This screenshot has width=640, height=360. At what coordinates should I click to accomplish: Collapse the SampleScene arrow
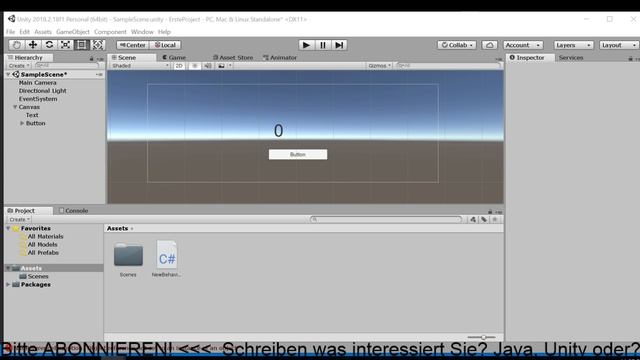tap(8, 75)
